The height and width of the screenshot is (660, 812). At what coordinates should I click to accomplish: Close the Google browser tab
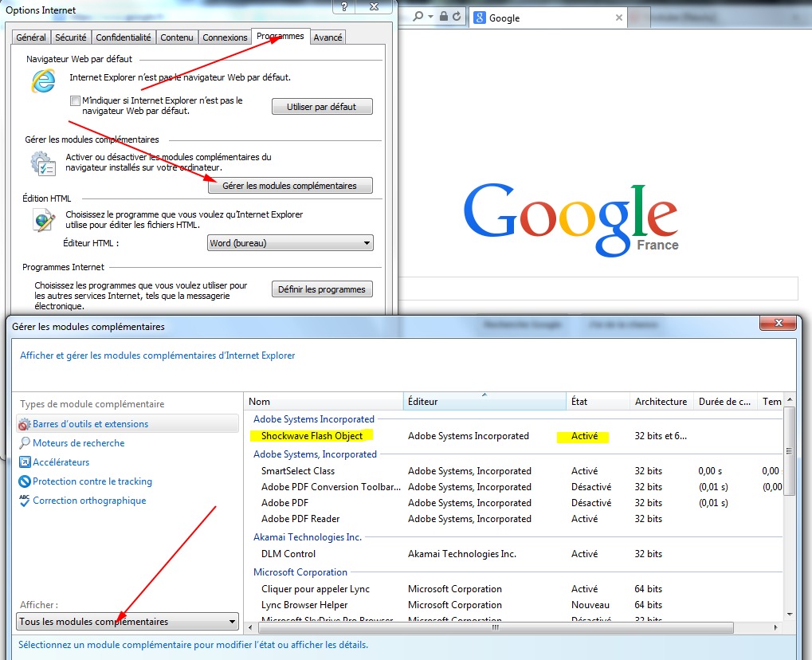619,18
